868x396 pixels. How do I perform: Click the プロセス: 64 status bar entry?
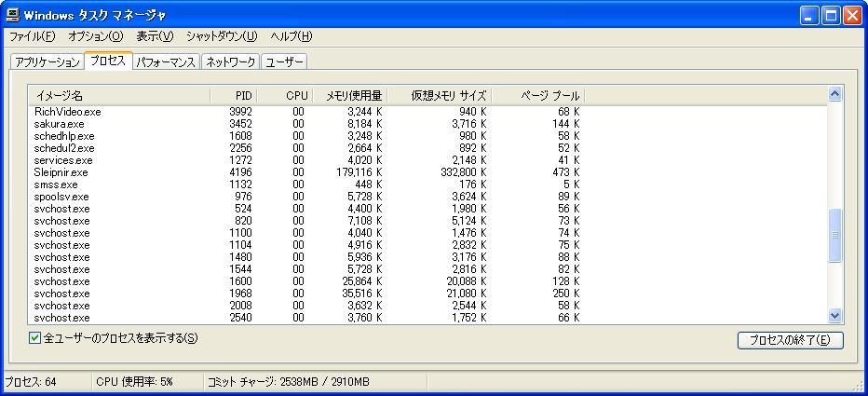coord(31,382)
